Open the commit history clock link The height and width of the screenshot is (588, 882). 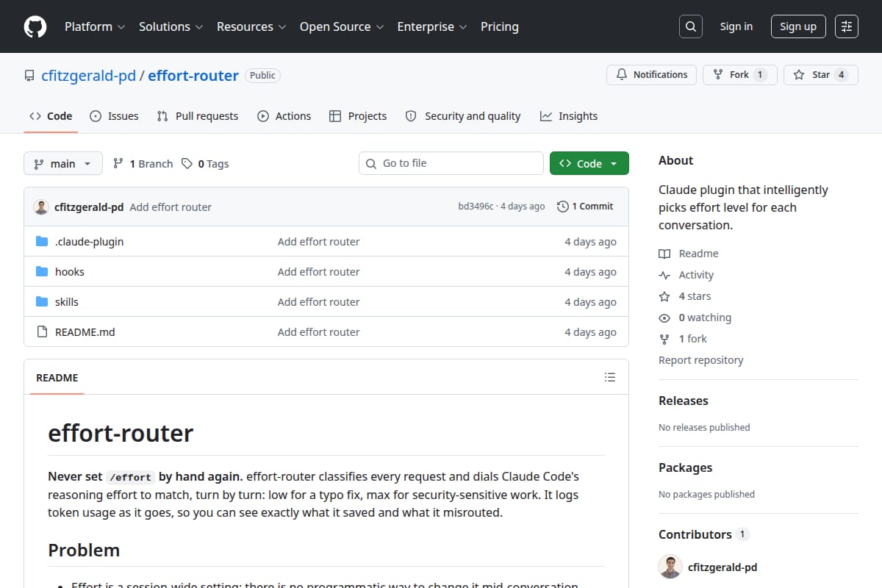[x=585, y=207]
